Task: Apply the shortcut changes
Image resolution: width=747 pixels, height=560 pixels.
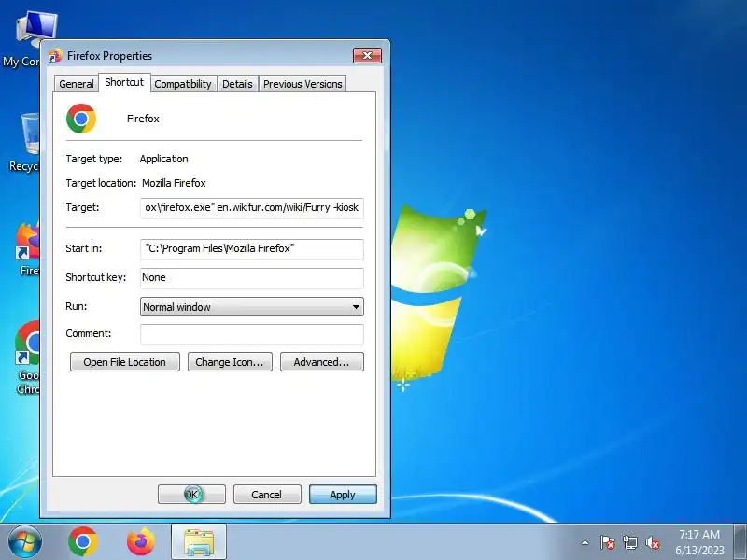Action: pyautogui.click(x=343, y=495)
